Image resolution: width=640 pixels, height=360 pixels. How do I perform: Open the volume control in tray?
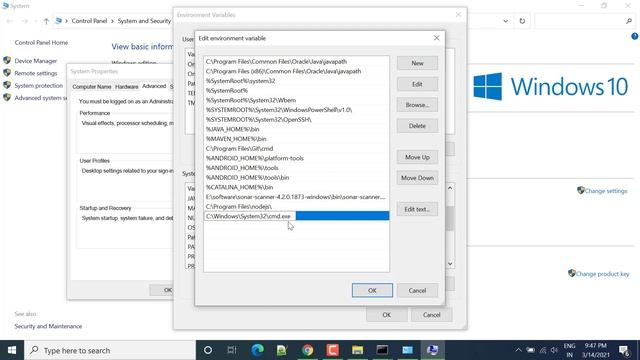(x=554, y=350)
